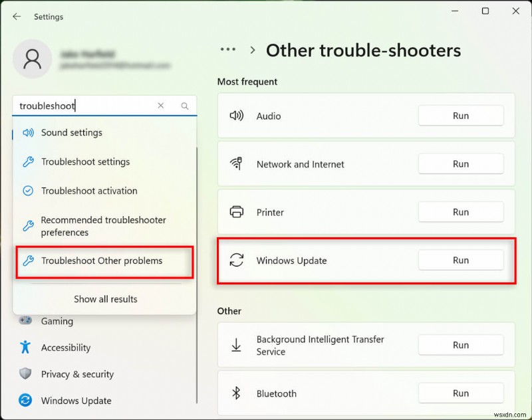Click the 'Other trouble-shooters' page title

click(363, 50)
